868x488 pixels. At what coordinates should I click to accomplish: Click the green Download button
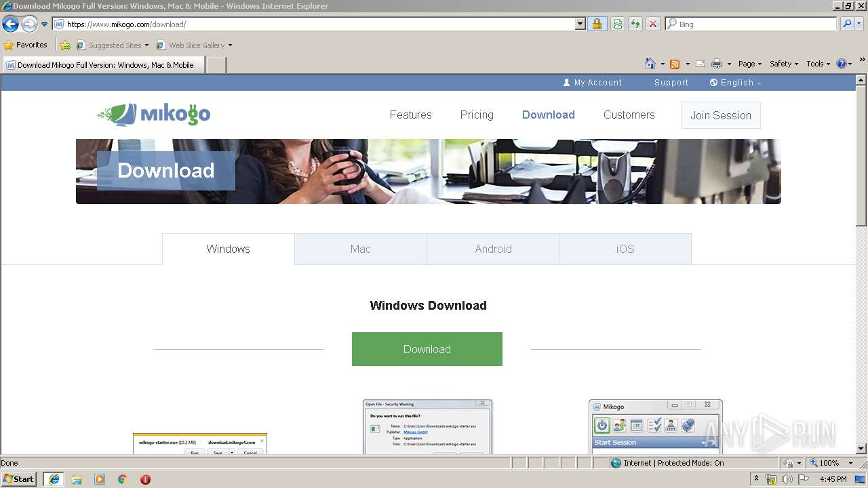pos(427,349)
